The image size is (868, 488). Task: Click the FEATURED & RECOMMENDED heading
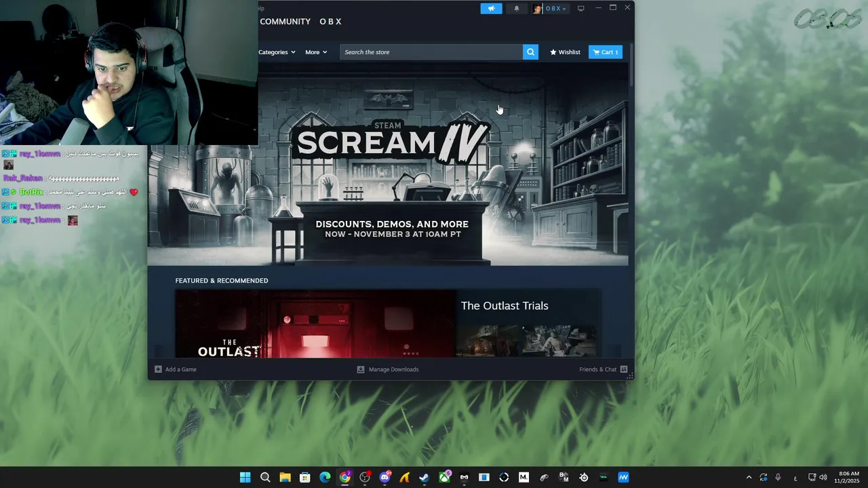click(222, 281)
